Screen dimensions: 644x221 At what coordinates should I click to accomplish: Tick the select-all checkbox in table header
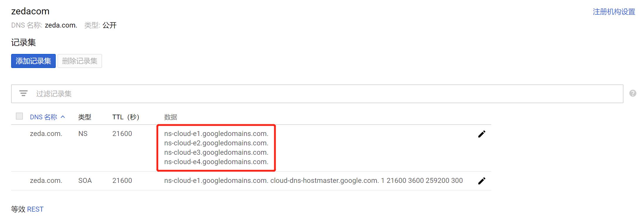click(x=19, y=116)
